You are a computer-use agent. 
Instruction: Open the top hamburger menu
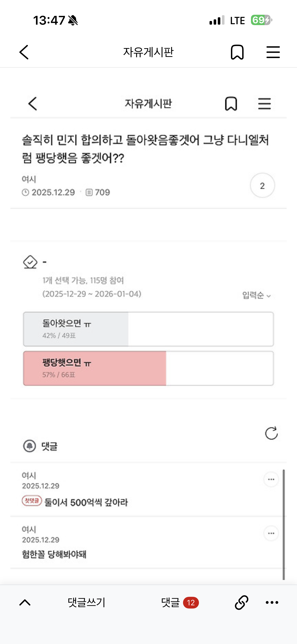click(273, 52)
